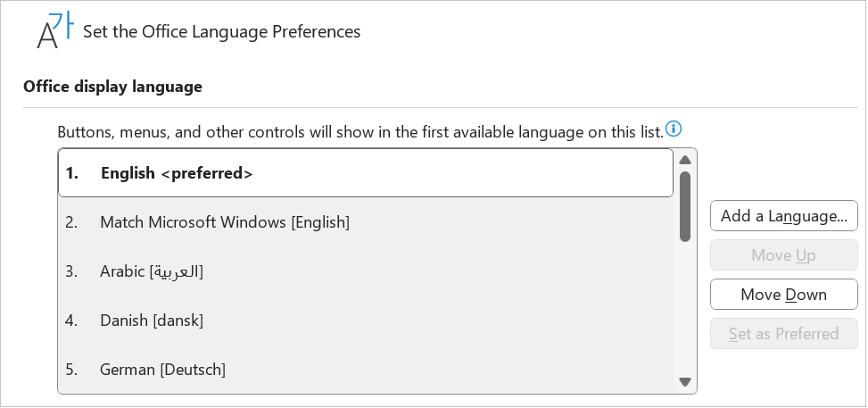Image resolution: width=868 pixels, height=408 pixels.
Task: Select Match Microsoft Windows [English] entry
Action: coord(366,222)
